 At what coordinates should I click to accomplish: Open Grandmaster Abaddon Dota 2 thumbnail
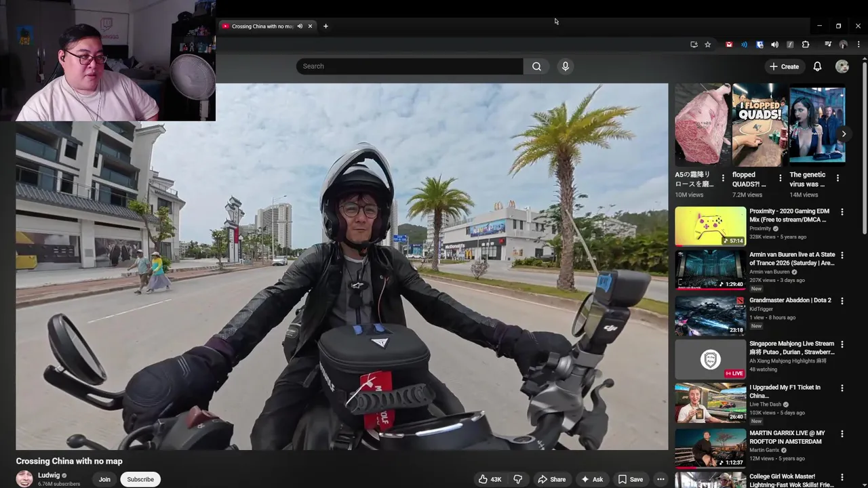coord(710,315)
